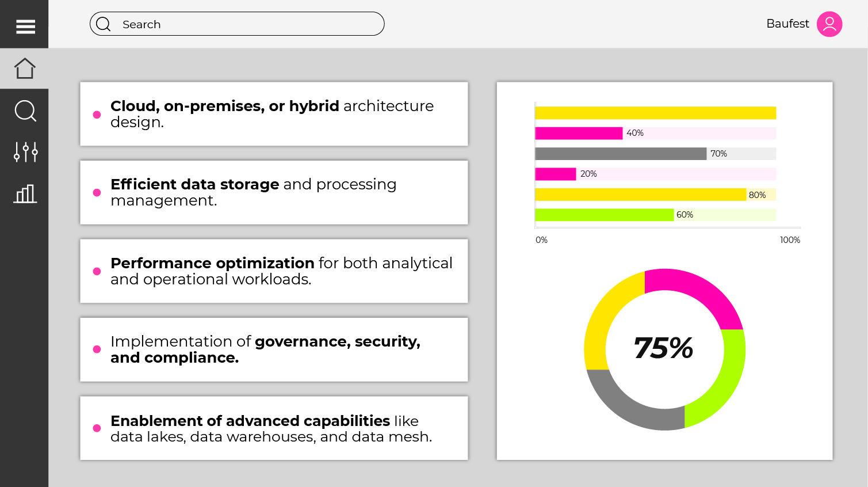Click the pink user avatar icon

pos(829,24)
